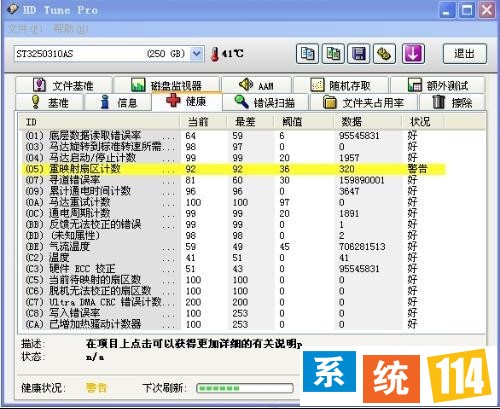Click the copy screenshot to clipboard icon
500x409 pixels.
pos(333,54)
